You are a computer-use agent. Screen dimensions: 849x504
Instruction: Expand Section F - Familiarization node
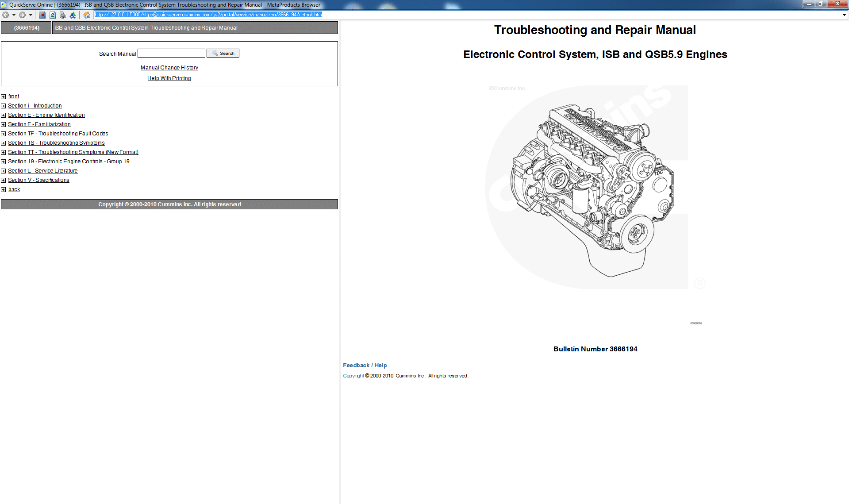tap(4, 124)
